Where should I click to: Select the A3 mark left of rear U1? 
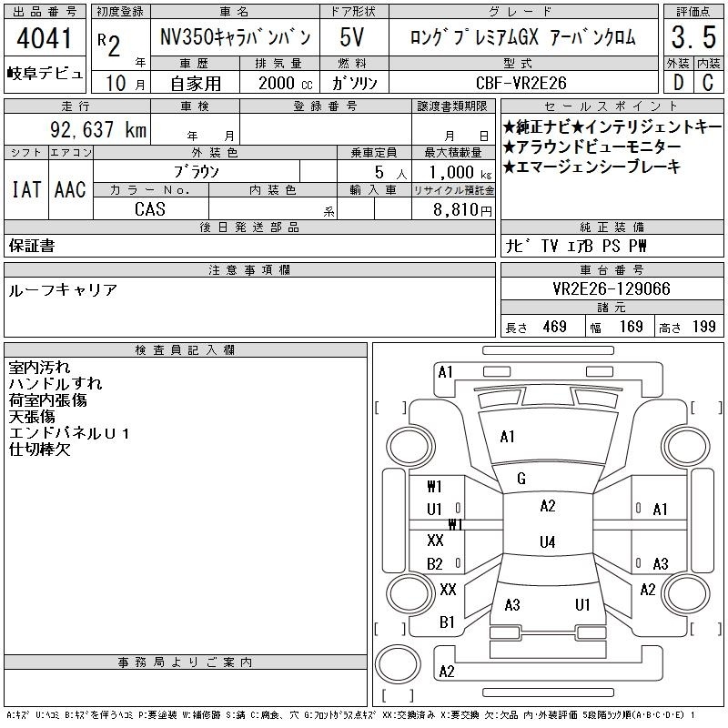[512, 604]
